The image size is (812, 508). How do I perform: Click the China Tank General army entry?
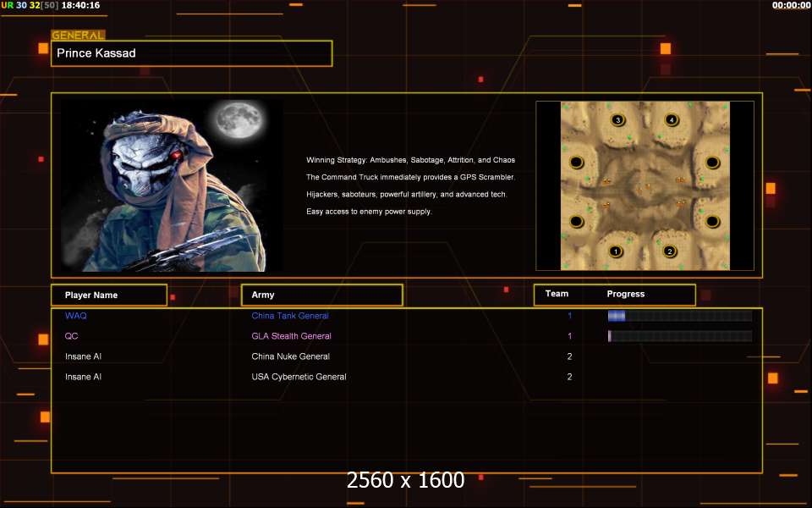click(290, 316)
